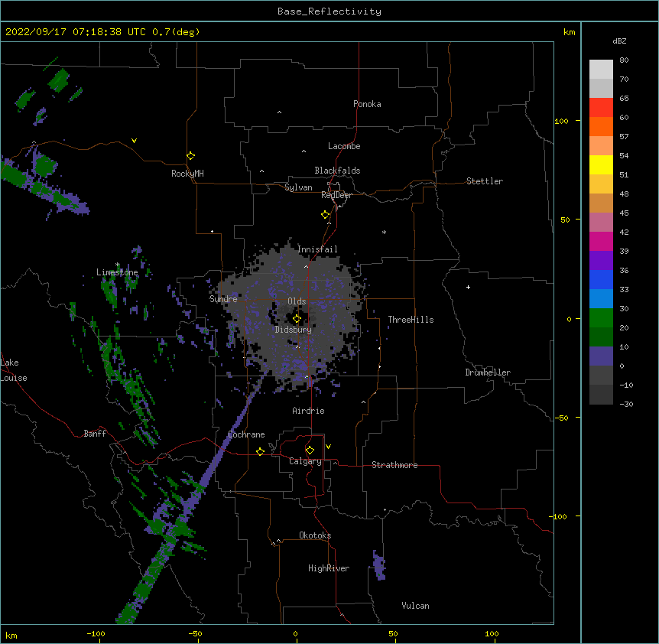Click the Cochrane town label
The width and height of the screenshot is (659, 644).
tap(246, 434)
